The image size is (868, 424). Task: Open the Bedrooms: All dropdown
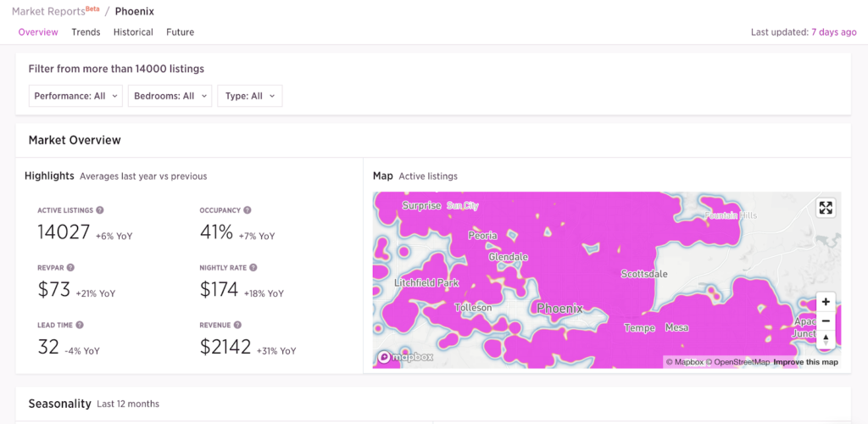tap(170, 96)
